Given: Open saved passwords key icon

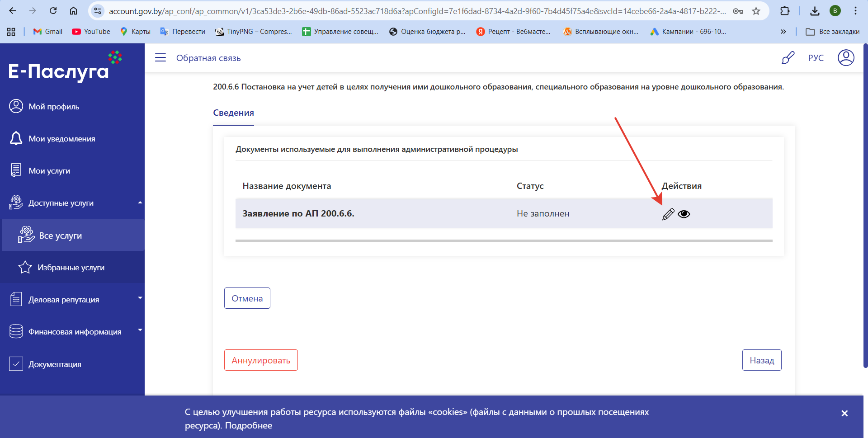Looking at the screenshot, I should pos(738,11).
